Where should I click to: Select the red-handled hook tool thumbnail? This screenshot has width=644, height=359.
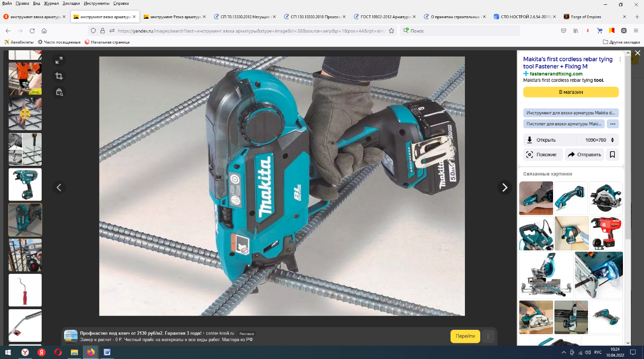click(x=25, y=290)
